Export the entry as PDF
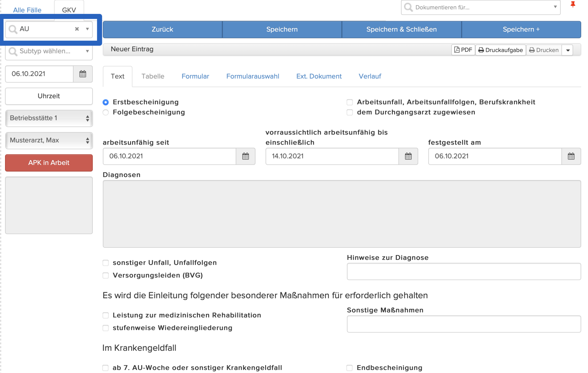The image size is (588, 373). (463, 50)
